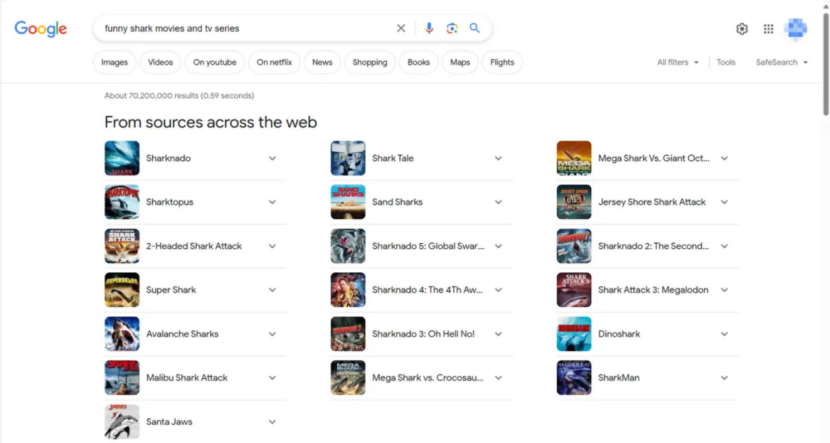Open Google quick settings gear

tap(742, 29)
